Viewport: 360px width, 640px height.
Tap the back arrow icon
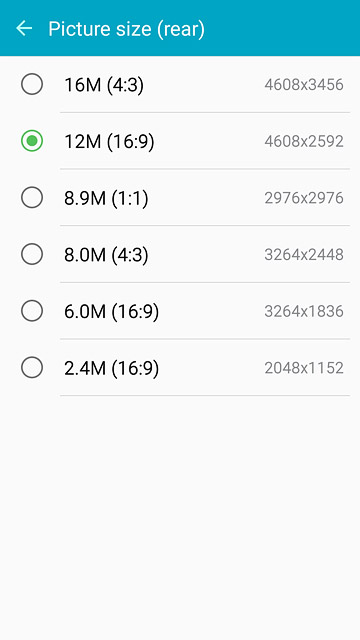pyautogui.click(x=24, y=28)
